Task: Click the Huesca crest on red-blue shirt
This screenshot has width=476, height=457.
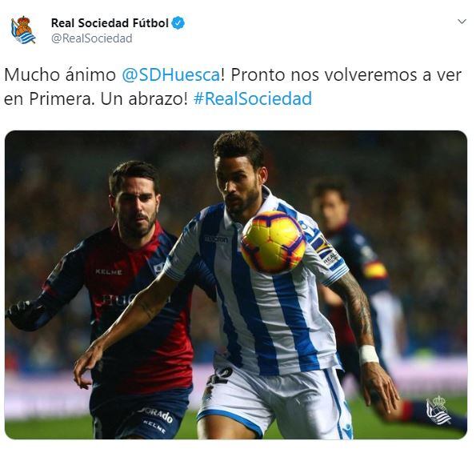Action: click(158, 267)
